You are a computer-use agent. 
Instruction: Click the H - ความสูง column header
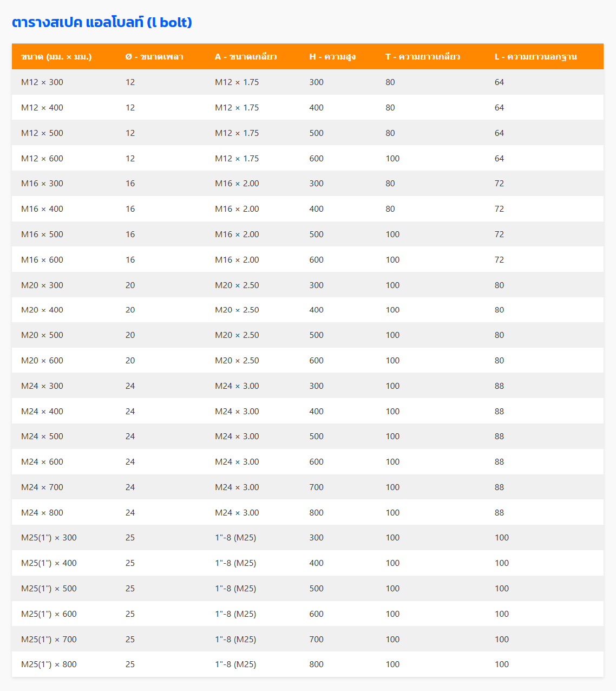(x=332, y=57)
